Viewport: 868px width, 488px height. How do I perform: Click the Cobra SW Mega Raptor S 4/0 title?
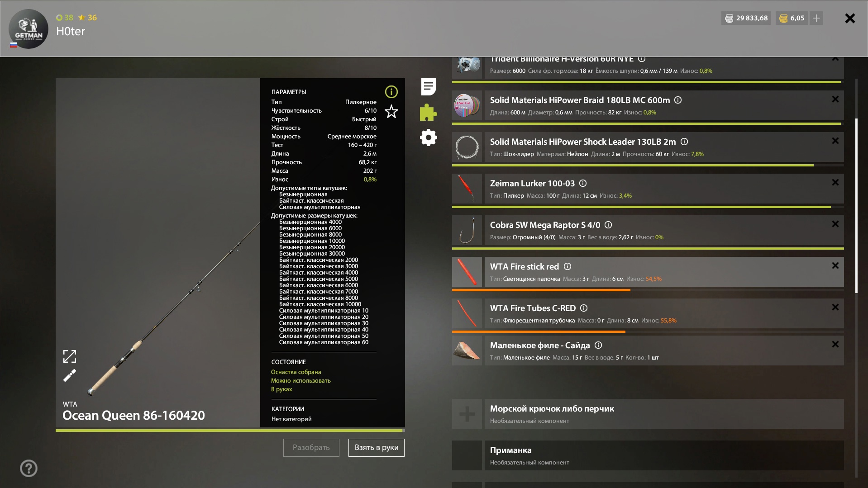click(x=545, y=225)
